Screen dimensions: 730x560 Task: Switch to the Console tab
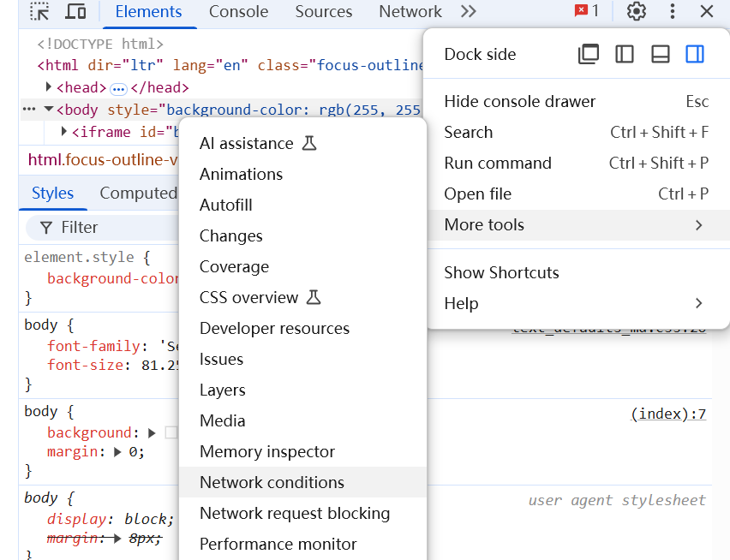238,12
